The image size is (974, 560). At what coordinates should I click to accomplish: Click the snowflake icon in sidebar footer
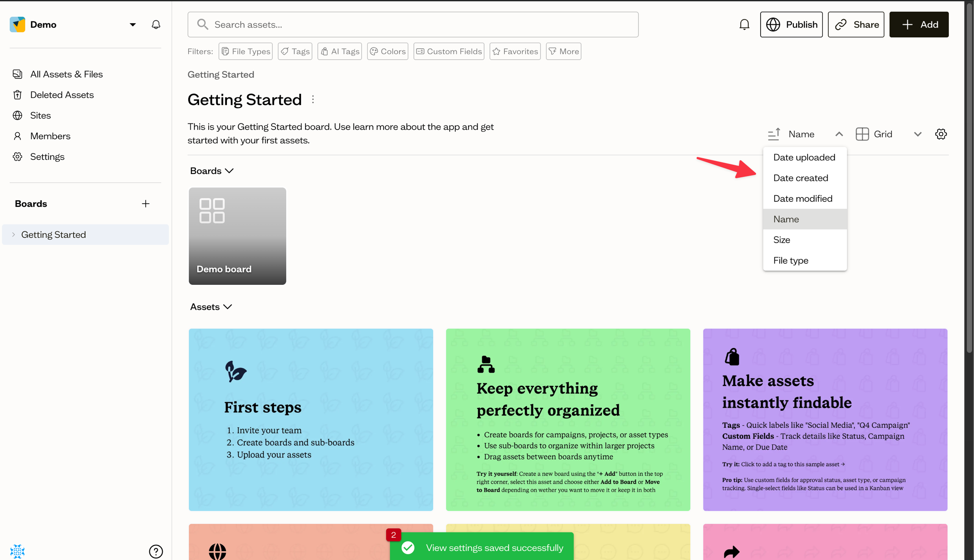tap(17, 551)
